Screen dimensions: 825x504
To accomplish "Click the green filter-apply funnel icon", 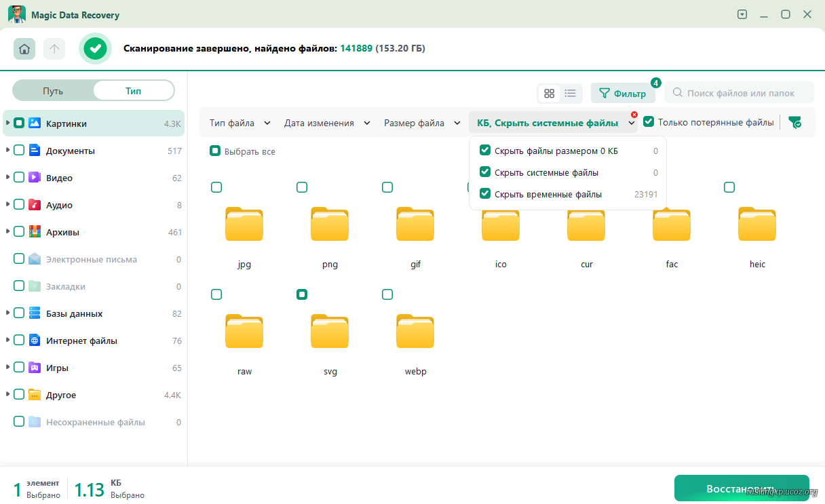I will pyautogui.click(x=794, y=123).
